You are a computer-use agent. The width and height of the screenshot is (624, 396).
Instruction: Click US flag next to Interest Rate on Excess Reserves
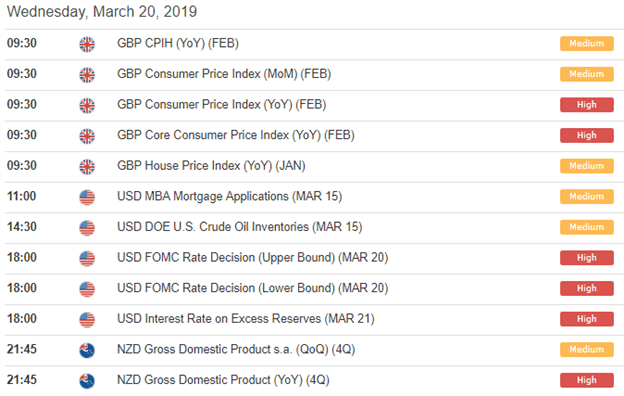point(87,320)
